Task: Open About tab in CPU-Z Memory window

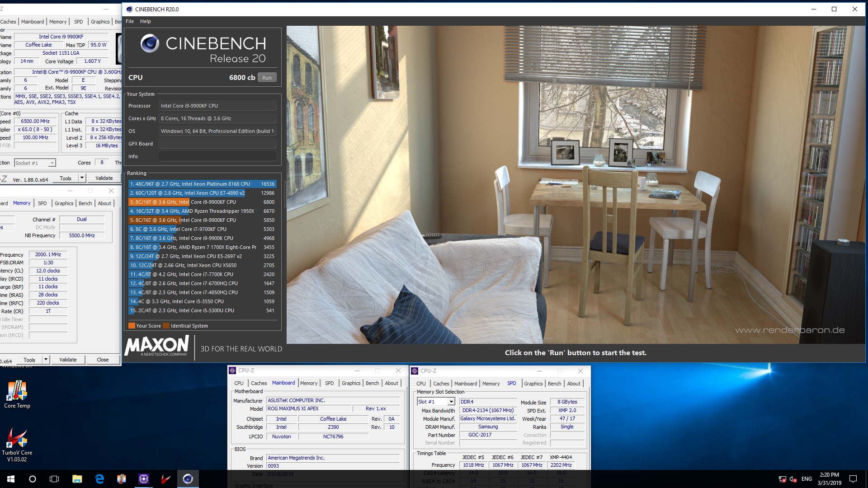Action: point(104,203)
